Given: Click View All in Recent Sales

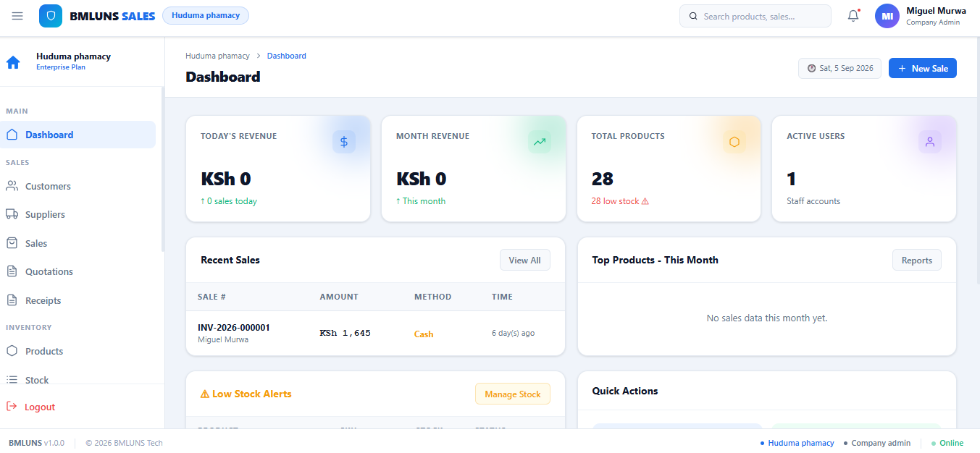Looking at the screenshot, I should point(524,260).
